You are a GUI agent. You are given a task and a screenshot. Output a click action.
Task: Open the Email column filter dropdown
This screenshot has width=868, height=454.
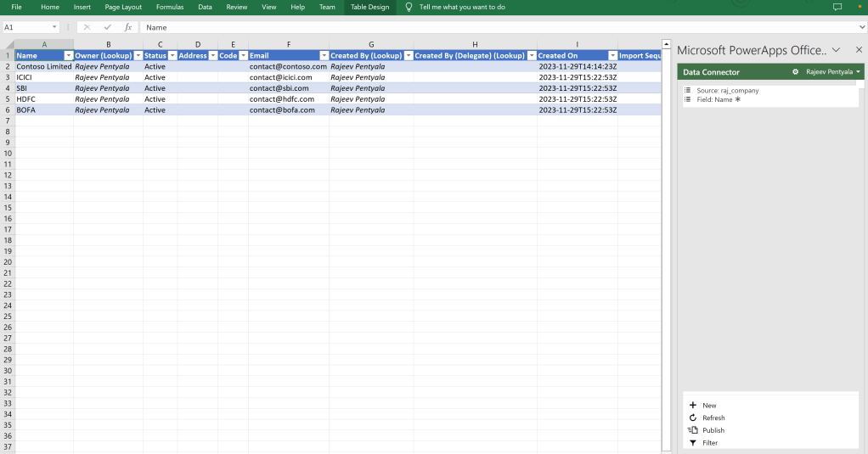324,56
